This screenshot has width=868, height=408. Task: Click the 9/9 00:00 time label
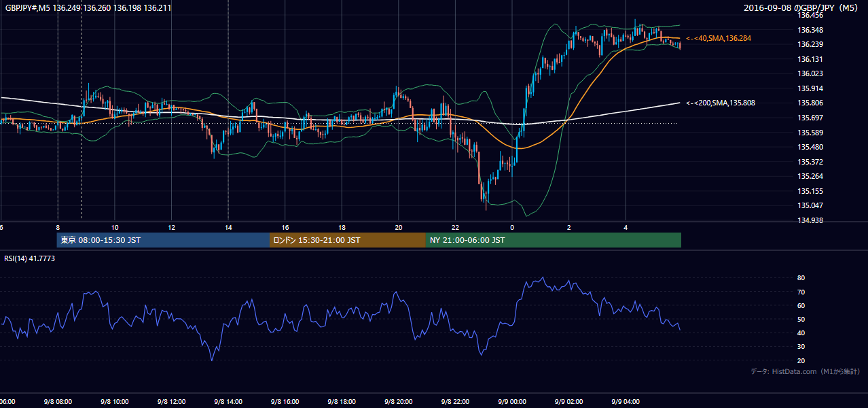coord(512,402)
